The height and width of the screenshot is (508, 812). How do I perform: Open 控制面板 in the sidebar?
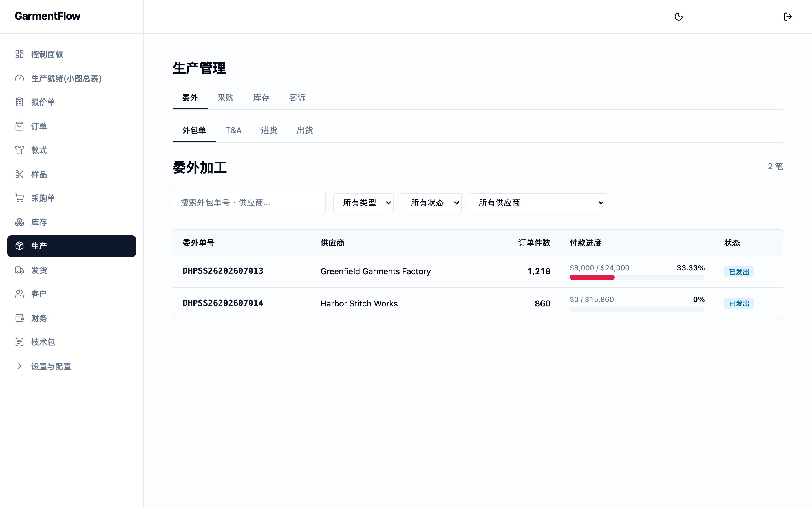(71, 54)
